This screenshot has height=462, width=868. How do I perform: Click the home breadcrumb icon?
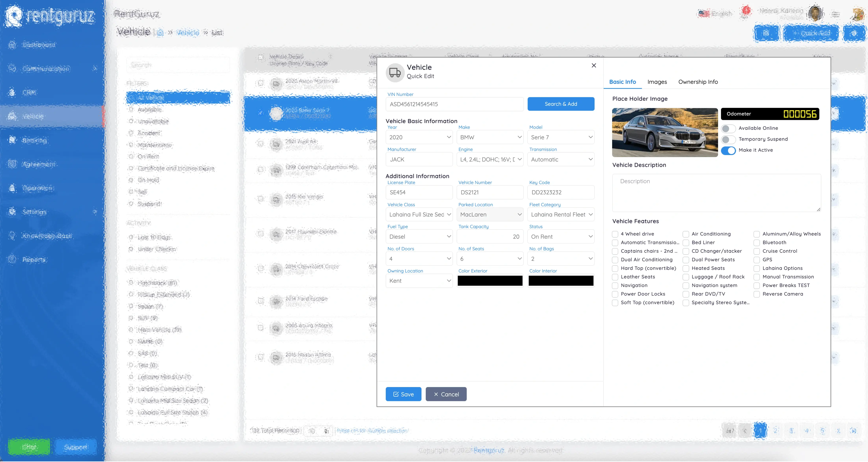(160, 33)
